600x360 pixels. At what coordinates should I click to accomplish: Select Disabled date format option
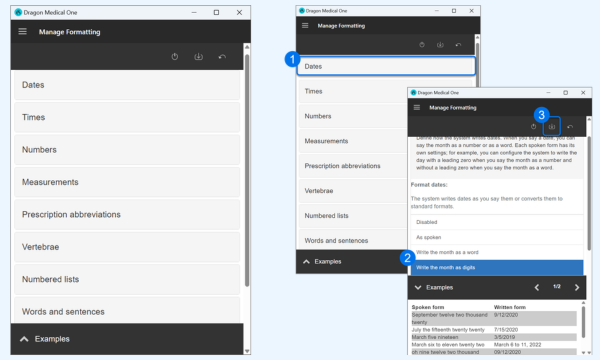pos(497,222)
